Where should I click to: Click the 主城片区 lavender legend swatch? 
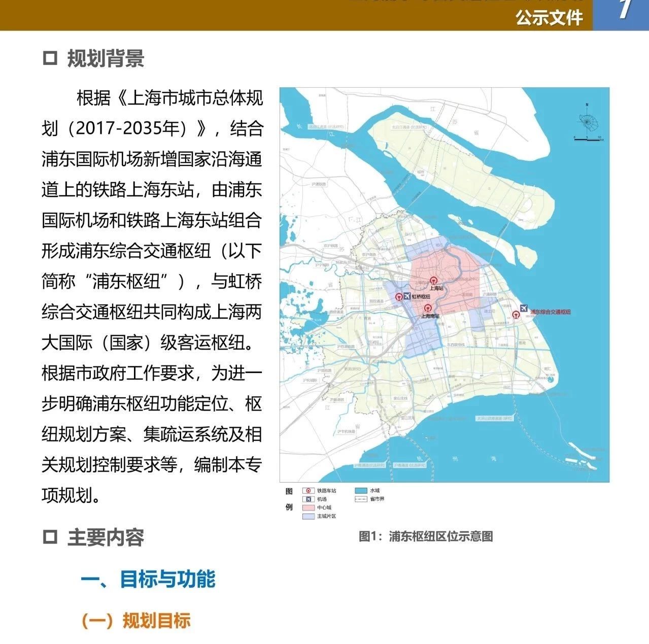click(308, 517)
